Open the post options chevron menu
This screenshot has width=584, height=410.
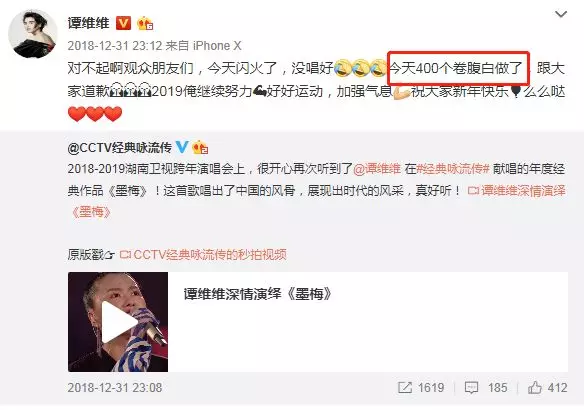[561, 14]
